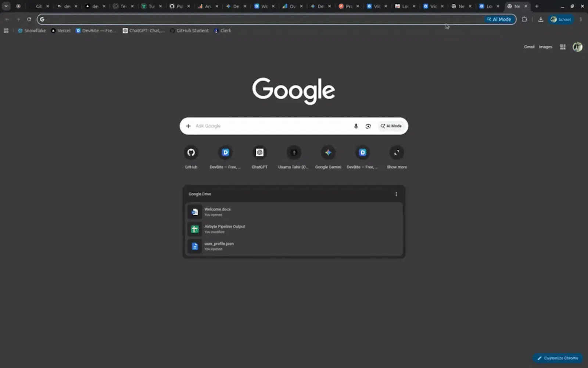Open the School profile chip
Viewport: 588px width, 368px height.
point(561,19)
